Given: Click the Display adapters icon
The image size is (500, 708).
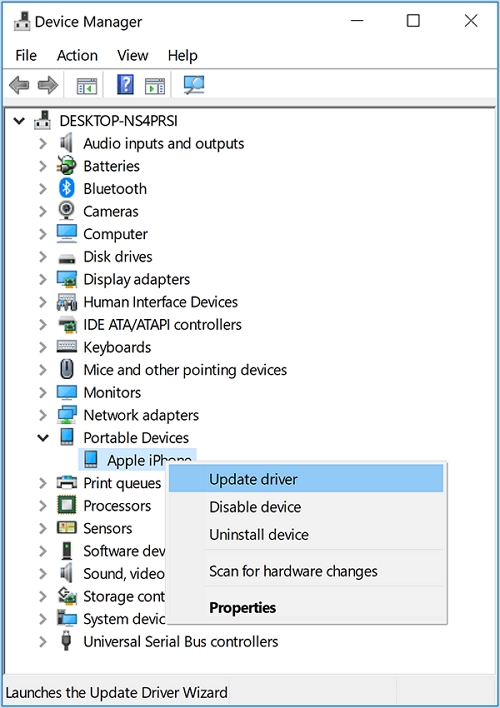Looking at the screenshot, I should pyautogui.click(x=67, y=279).
